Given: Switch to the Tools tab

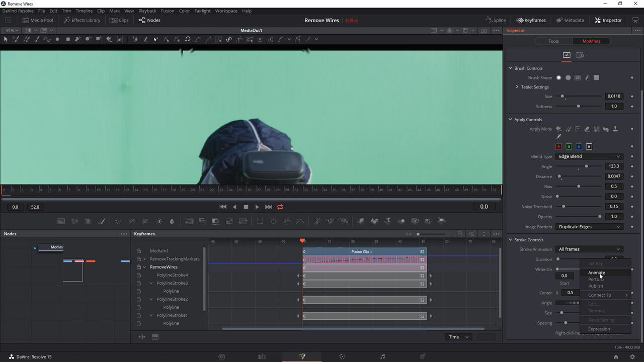Looking at the screenshot, I should (x=553, y=41).
